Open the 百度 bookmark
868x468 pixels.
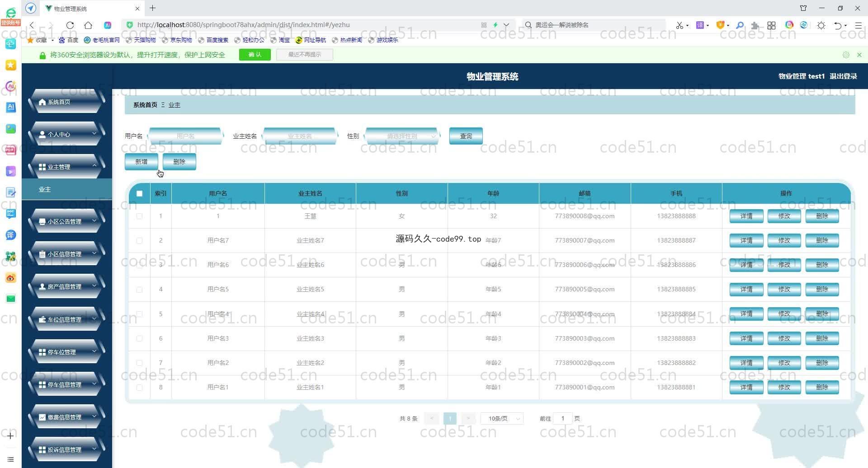click(x=69, y=40)
